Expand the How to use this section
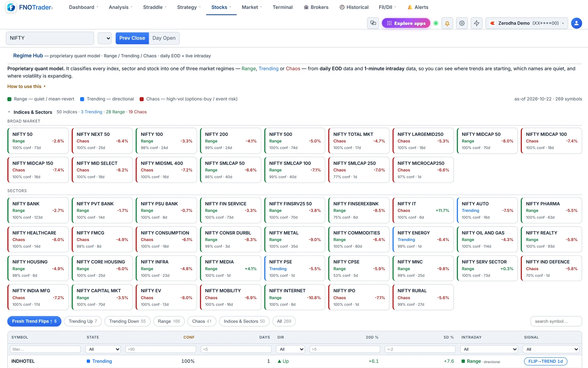588x368 pixels. (x=26, y=86)
